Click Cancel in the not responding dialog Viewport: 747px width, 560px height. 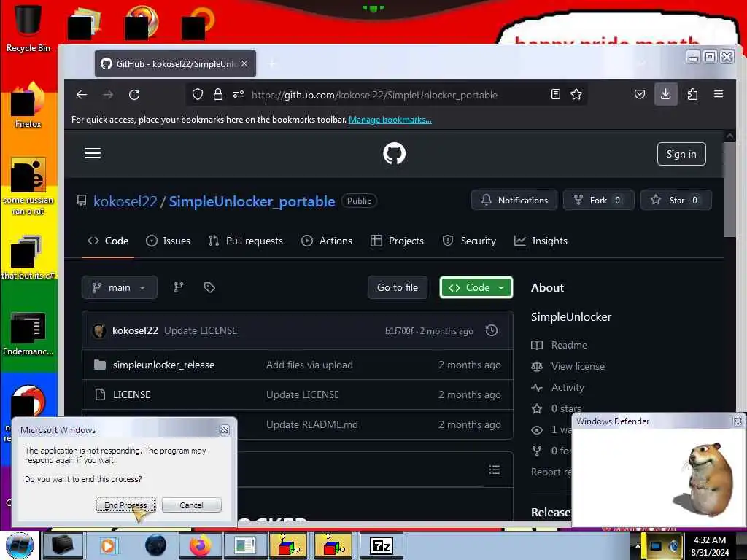coord(191,505)
